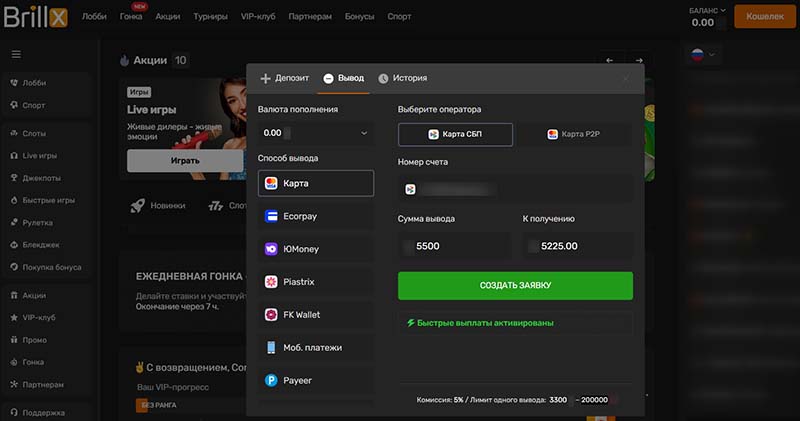This screenshot has width=800, height=421.
Task: Open the История tab
Action: [x=402, y=78]
